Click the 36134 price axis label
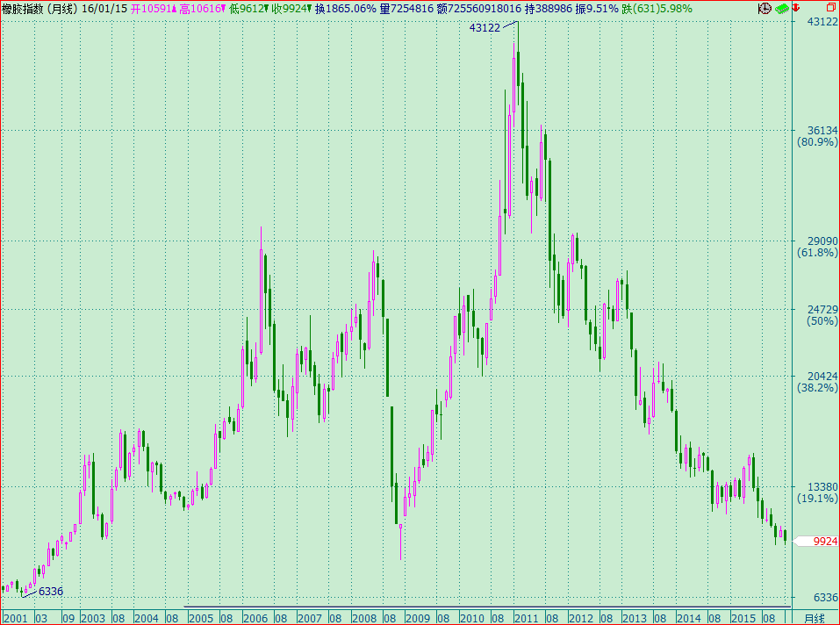 pyautogui.click(x=822, y=131)
